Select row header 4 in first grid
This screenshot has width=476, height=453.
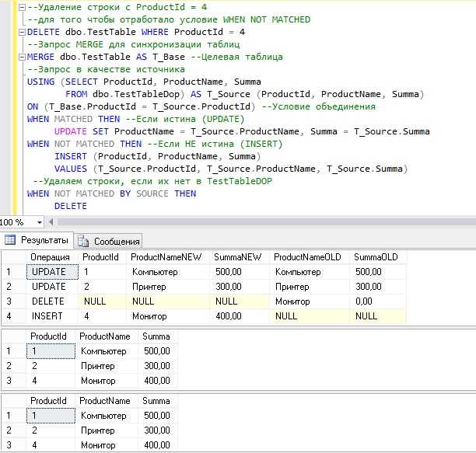click(x=13, y=316)
